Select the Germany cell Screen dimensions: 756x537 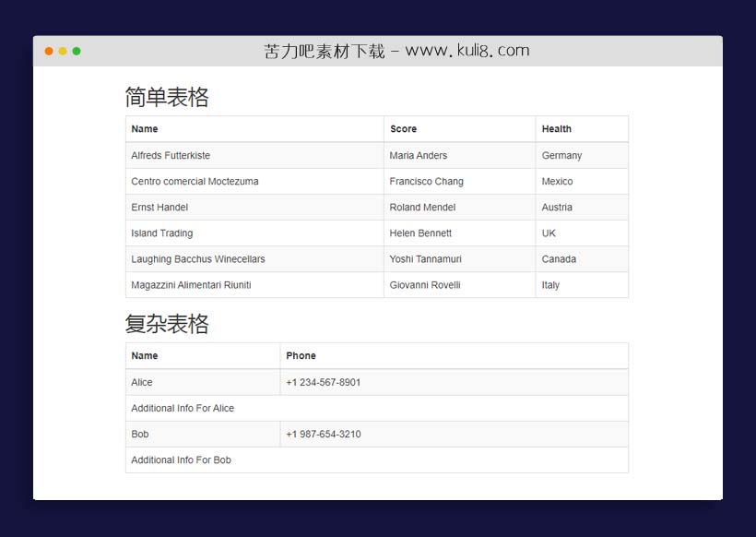coord(561,155)
